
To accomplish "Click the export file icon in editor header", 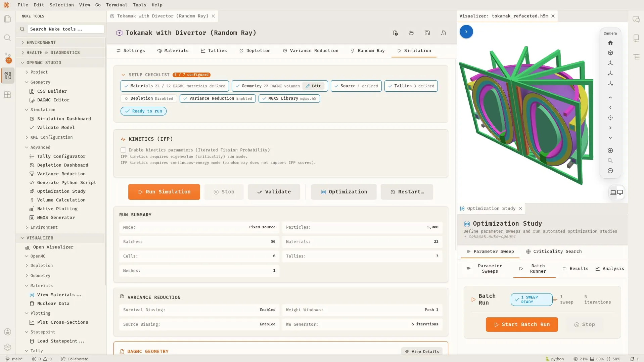I will [443, 33].
